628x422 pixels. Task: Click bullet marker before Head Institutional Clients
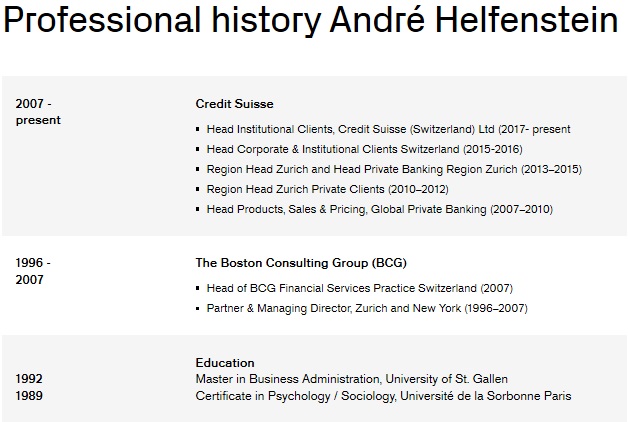(197, 129)
